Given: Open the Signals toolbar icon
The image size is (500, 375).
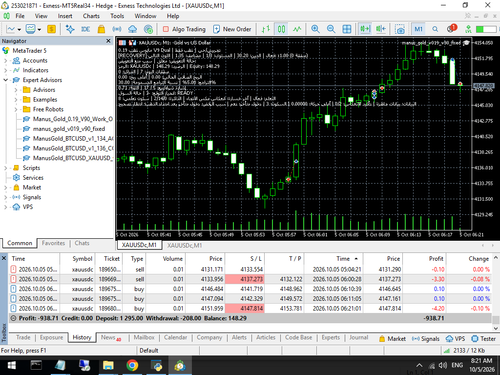Looking at the screenshot, I should click(x=117, y=29).
